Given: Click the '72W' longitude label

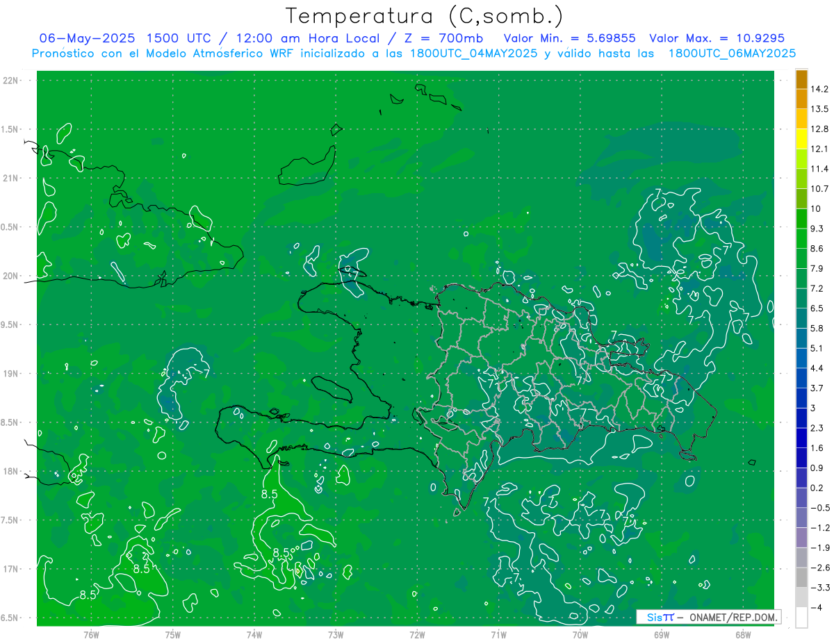Looking at the screenshot, I should click(x=417, y=634).
